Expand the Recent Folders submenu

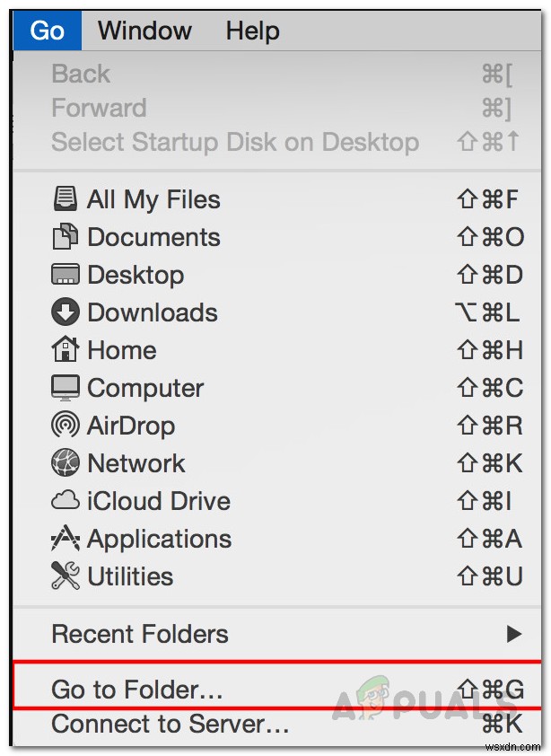click(139, 634)
